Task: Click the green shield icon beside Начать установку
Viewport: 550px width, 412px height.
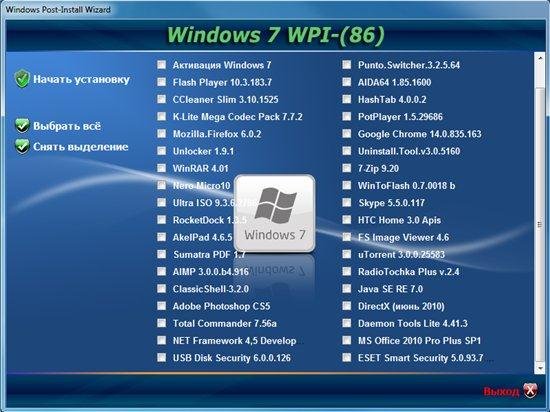Action: pos(22,79)
